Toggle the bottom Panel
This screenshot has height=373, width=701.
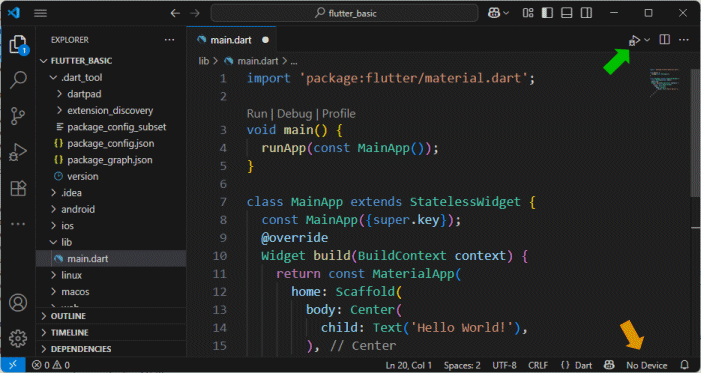click(567, 13)
